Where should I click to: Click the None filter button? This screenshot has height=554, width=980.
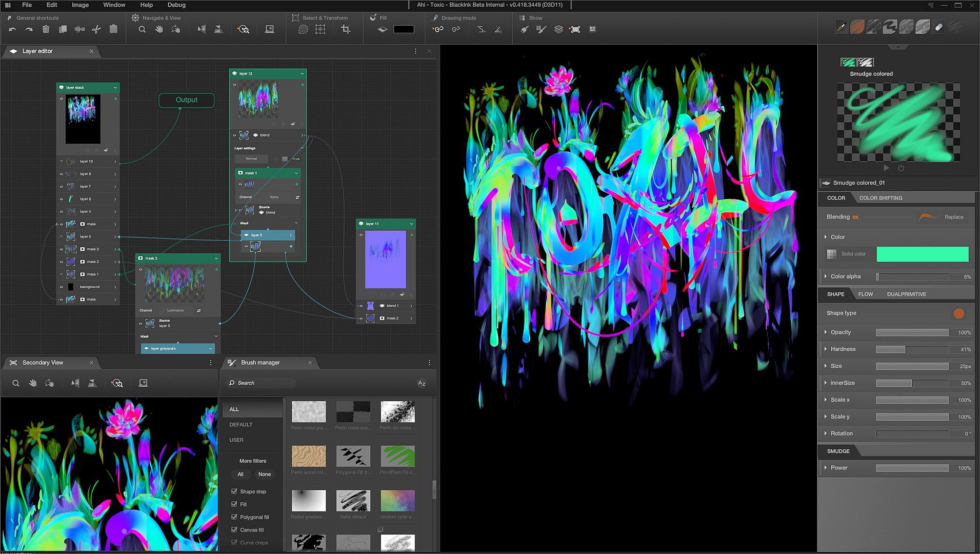[x=264, y=474]
